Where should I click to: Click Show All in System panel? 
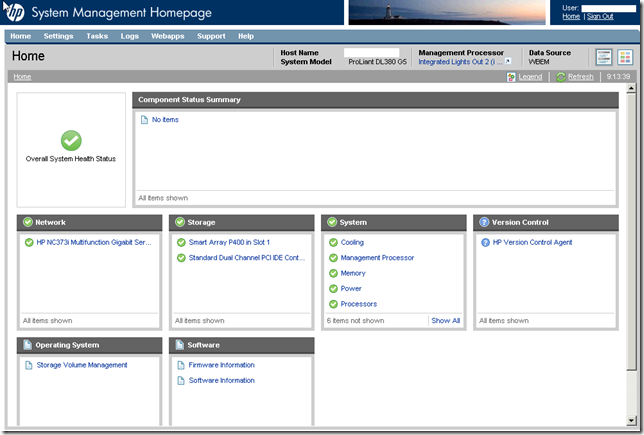(x=445, y=321)
